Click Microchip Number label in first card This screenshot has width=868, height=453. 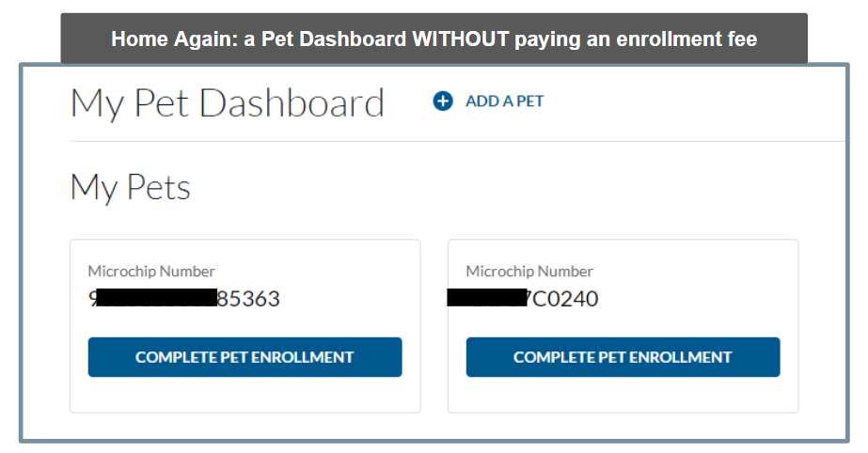pos(151,272)
